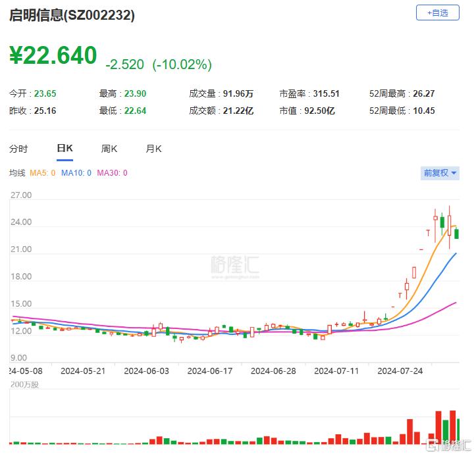Switch to the 分时 intraday tab
The width and height of the screenshot is (476, 456).
[18, 149]
